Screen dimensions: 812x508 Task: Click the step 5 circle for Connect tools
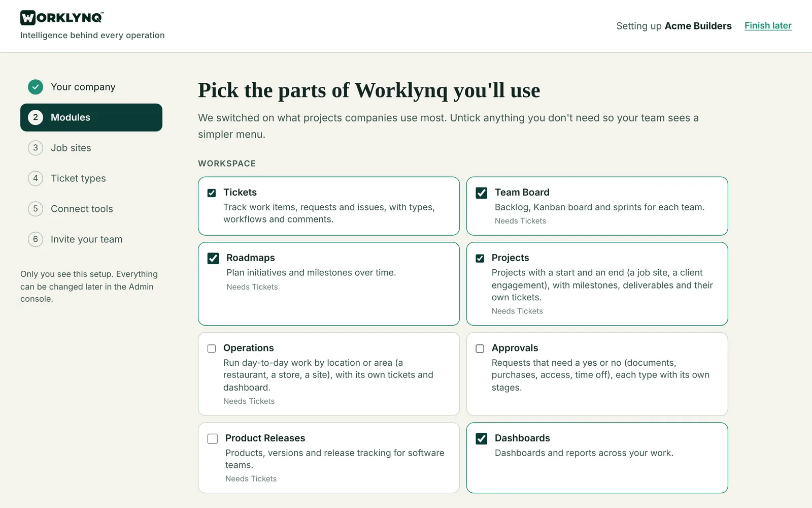(36, 209)
